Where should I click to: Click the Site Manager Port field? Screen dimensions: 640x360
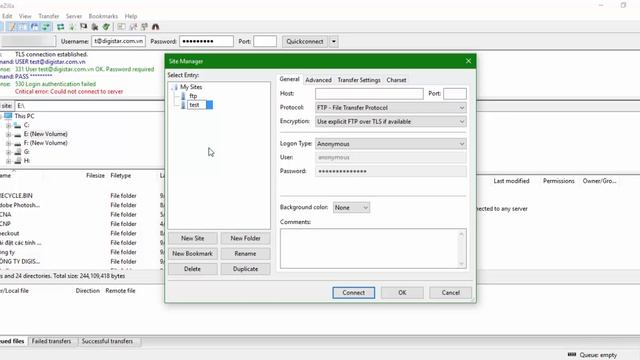[455, 94]
